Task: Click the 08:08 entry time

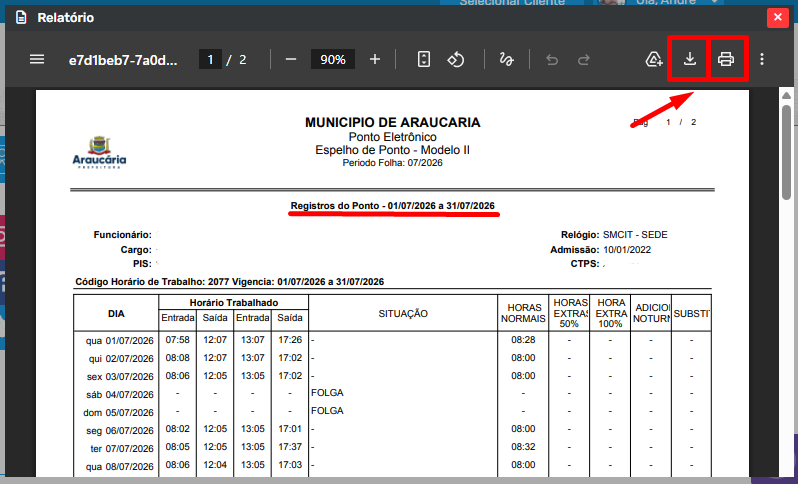Action: (x=178, y=358)
